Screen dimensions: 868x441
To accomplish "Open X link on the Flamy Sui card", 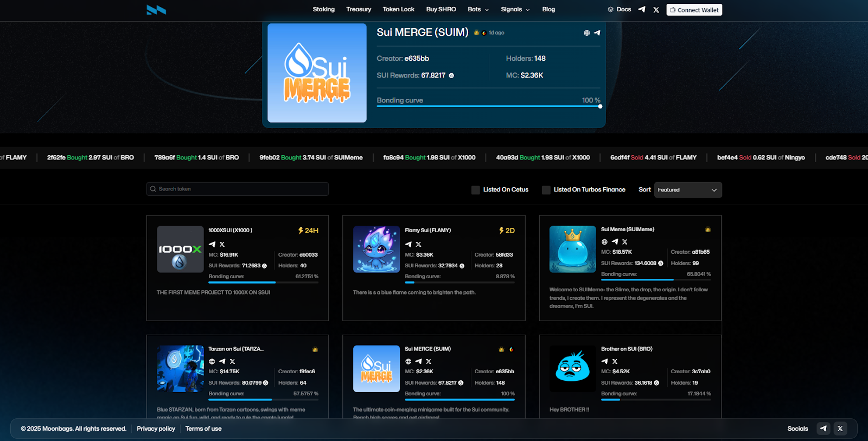I will tap(418, 245).
